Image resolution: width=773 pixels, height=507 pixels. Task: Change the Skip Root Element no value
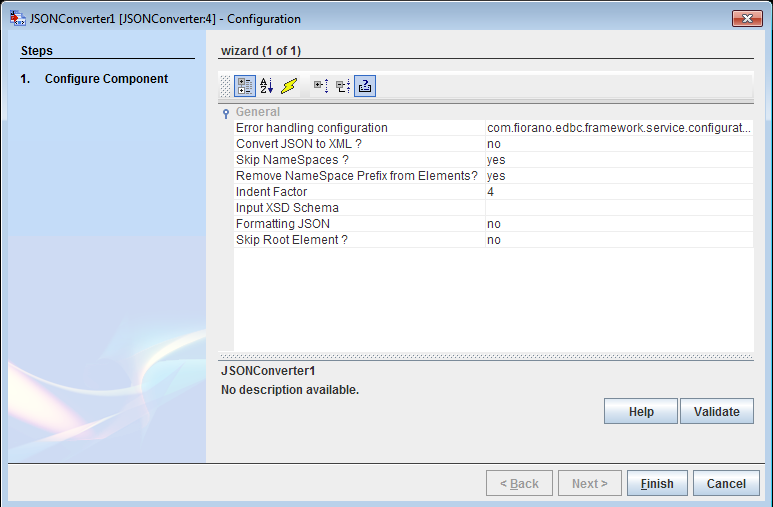[619, 240]
